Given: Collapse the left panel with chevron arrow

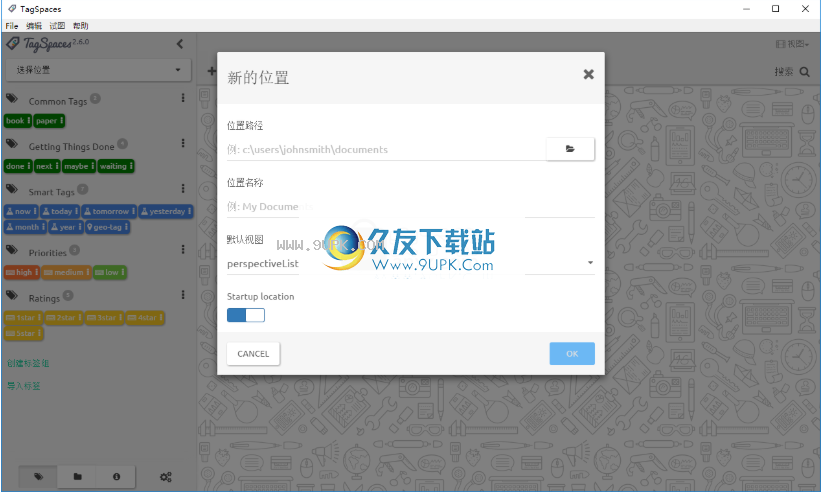Looking at the screenshot, I should click(x=180, y=44).
